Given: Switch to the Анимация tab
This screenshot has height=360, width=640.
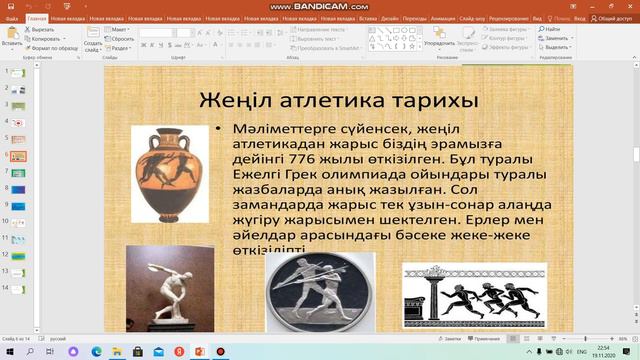Looking at the screenshot, I should pyautogui.click(x=443, y=18).
